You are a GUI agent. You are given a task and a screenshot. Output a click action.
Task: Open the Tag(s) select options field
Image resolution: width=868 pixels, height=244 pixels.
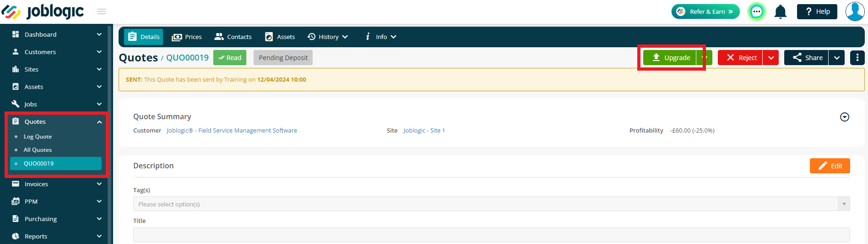[x=491, y=204]
